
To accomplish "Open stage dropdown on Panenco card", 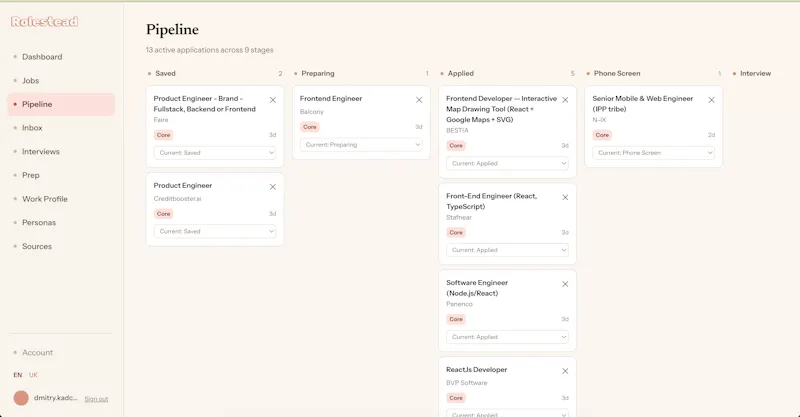I will pyautogui.click(x=507, y=337).
